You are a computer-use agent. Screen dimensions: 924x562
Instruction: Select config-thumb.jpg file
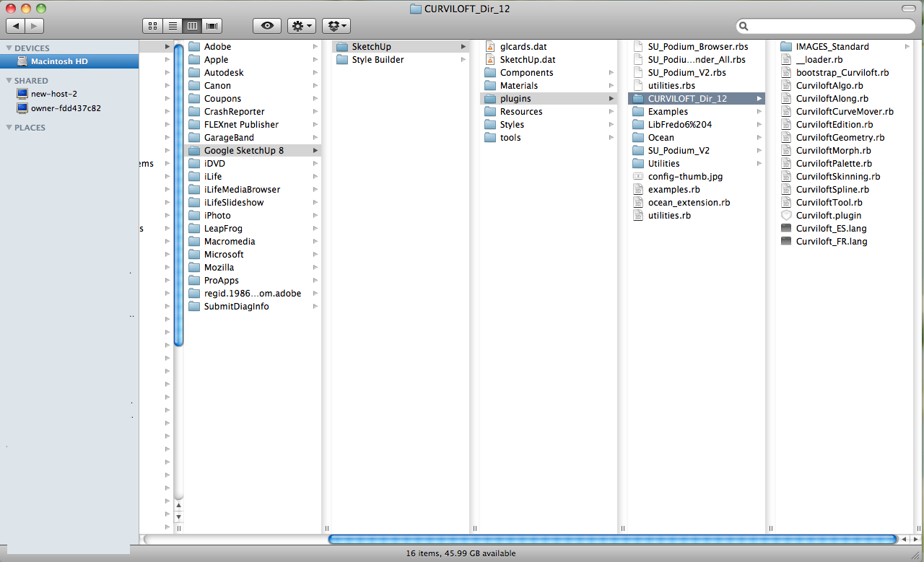point(684,177)
